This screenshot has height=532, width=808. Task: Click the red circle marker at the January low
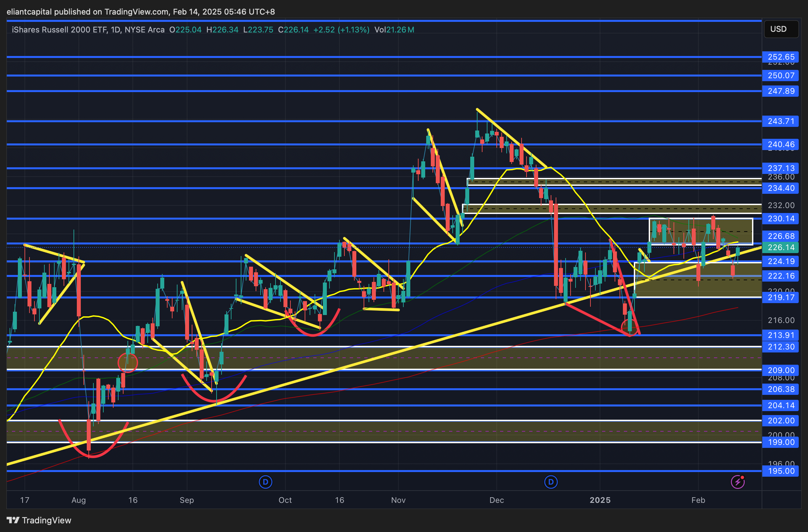[x=630, y=327]
